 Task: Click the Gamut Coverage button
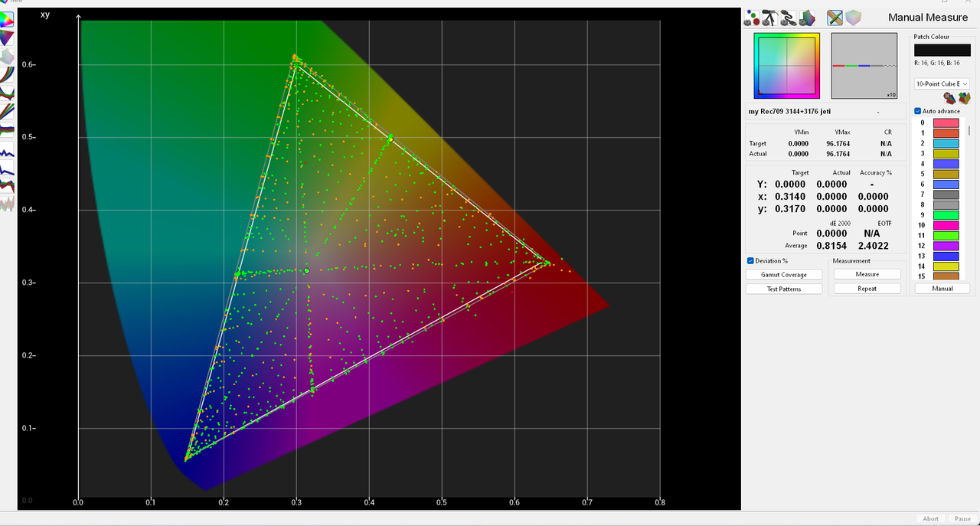coord(784,275)
